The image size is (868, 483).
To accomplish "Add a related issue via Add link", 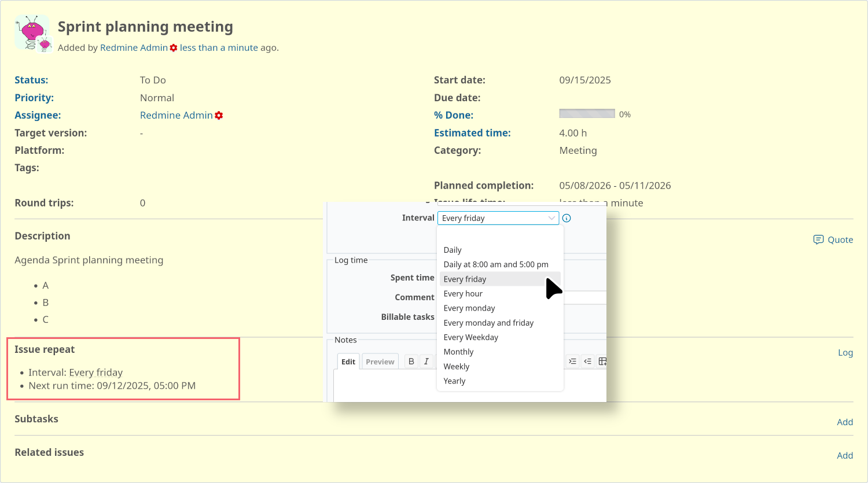I will [x=845, y=455].
